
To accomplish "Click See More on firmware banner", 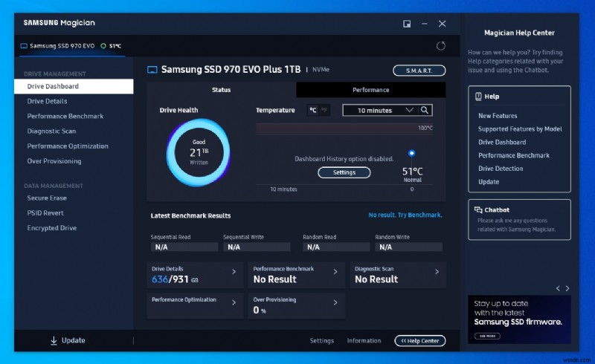I will coord(487,336).
